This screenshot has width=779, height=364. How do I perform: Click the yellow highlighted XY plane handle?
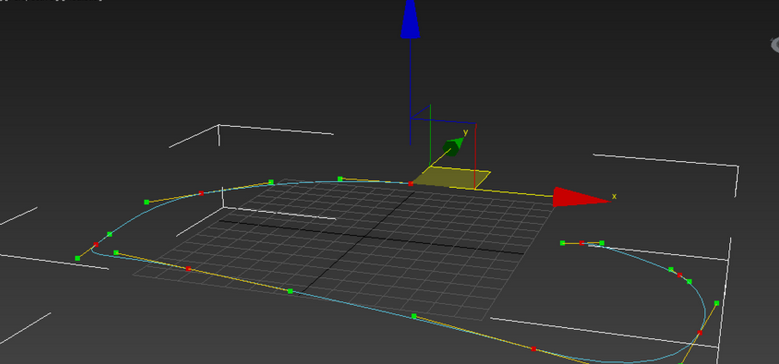click(x=451, y=177)
